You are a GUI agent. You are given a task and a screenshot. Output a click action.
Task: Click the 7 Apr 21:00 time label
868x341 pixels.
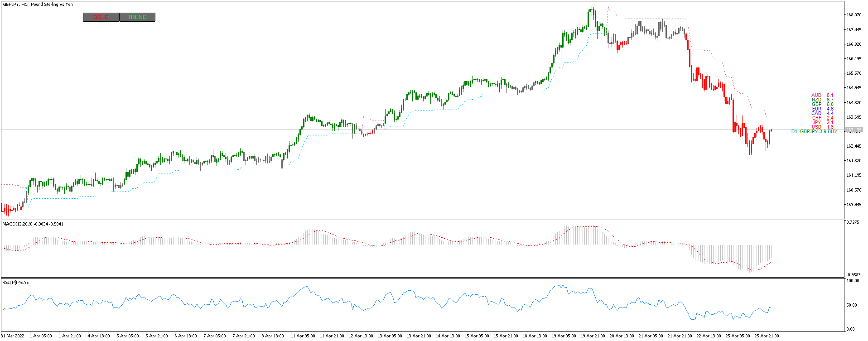pyautogui.click(x=244, y=336)
